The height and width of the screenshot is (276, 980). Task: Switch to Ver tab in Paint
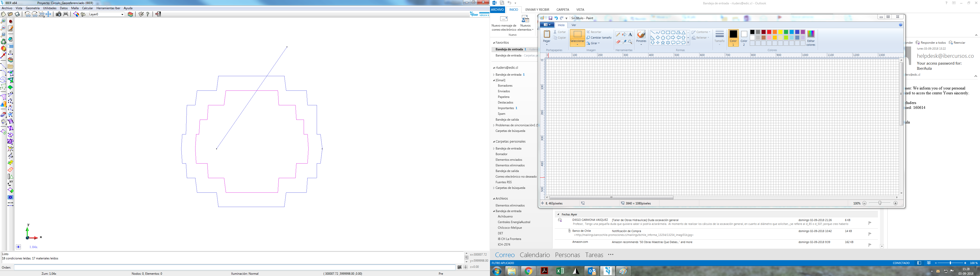pos(574,25)
